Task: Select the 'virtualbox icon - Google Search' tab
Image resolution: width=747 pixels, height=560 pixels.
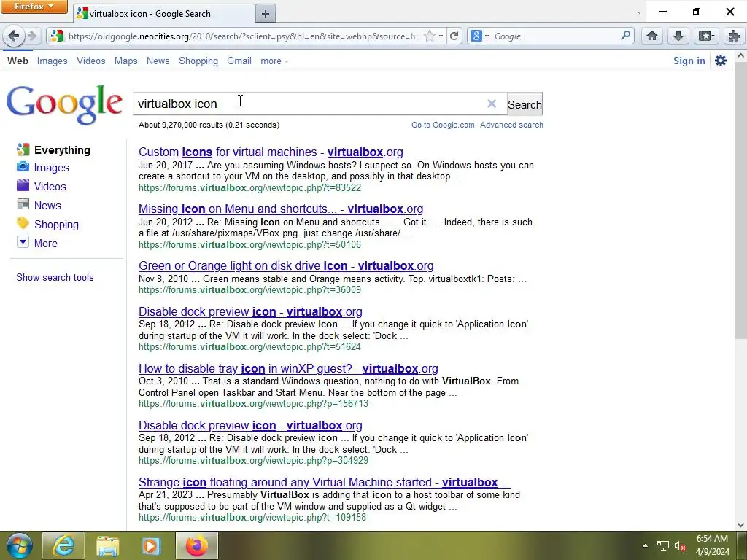Action: pyautogui.click(x=163, y=14)
